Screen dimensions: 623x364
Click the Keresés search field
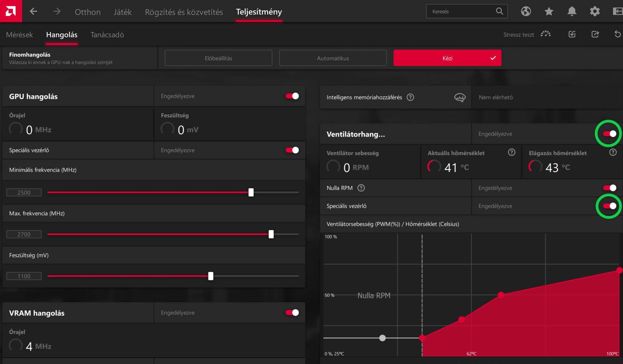(x=460, y=12)
